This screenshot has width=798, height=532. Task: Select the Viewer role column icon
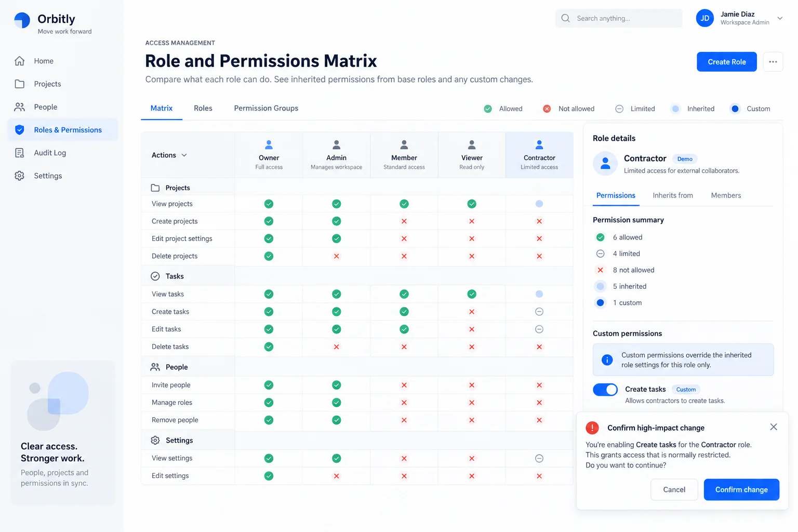[x=472, y=144]
